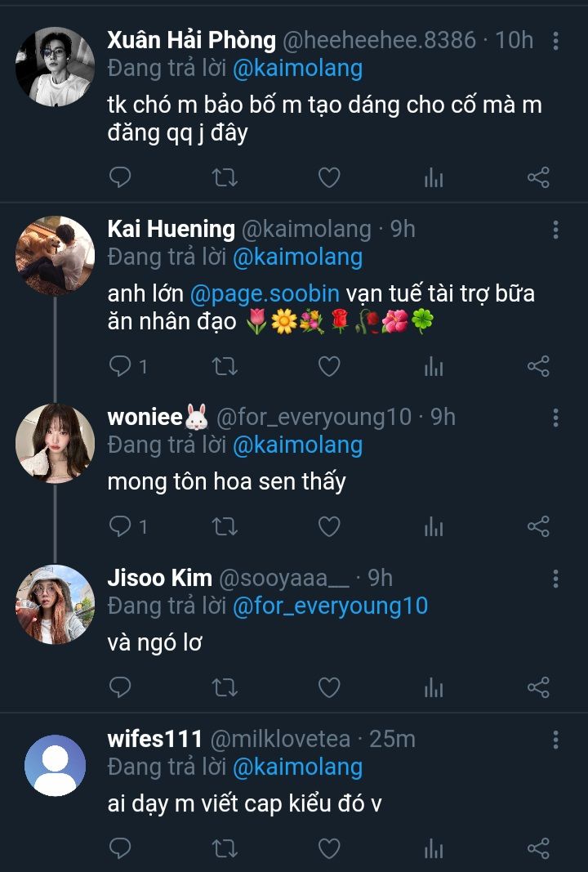Reply to wifes111's tweet
Image resolution: width=588 pixels, height=872 pixels.
coord(120,848)
